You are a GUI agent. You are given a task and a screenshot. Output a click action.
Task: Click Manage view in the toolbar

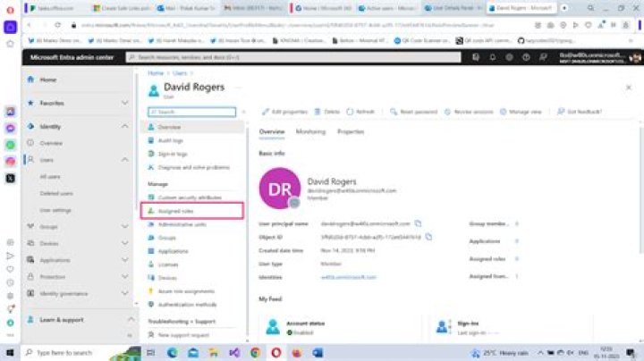point(521,112)
